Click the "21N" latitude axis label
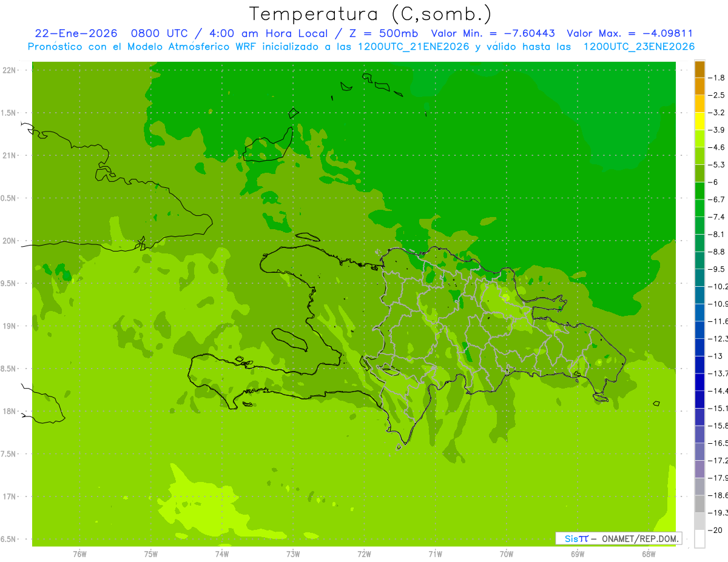 pos(10,156)
